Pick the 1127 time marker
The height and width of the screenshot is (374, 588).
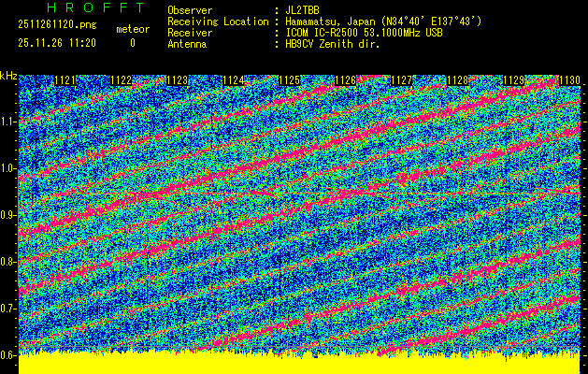pyautogui.click(x=400, y=80)
